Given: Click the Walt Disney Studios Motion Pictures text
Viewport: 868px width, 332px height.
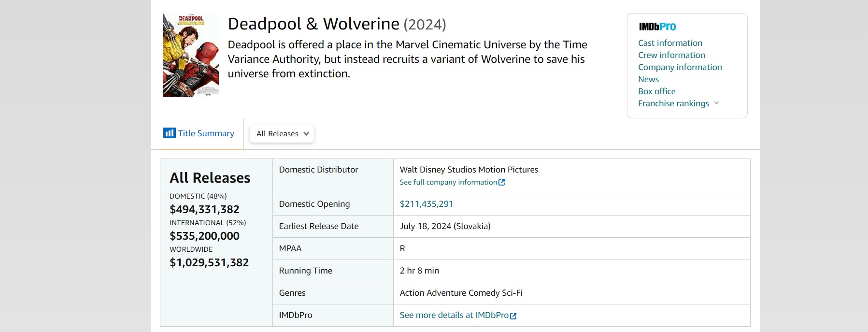Looking at the screenshot, I should (469, 170).
